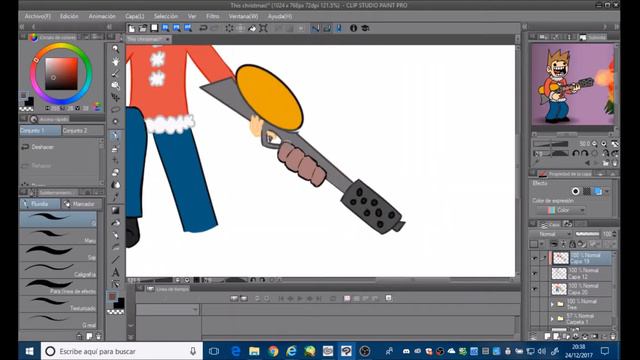Open the Archivo menu
Image resolution: width=640 pixels, height=360 pixels.
[37, 16]
